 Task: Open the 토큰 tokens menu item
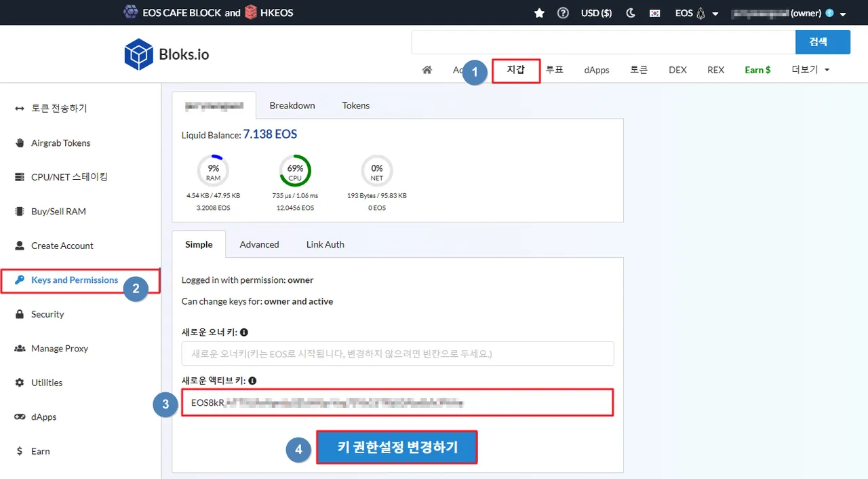pos(639,70)
